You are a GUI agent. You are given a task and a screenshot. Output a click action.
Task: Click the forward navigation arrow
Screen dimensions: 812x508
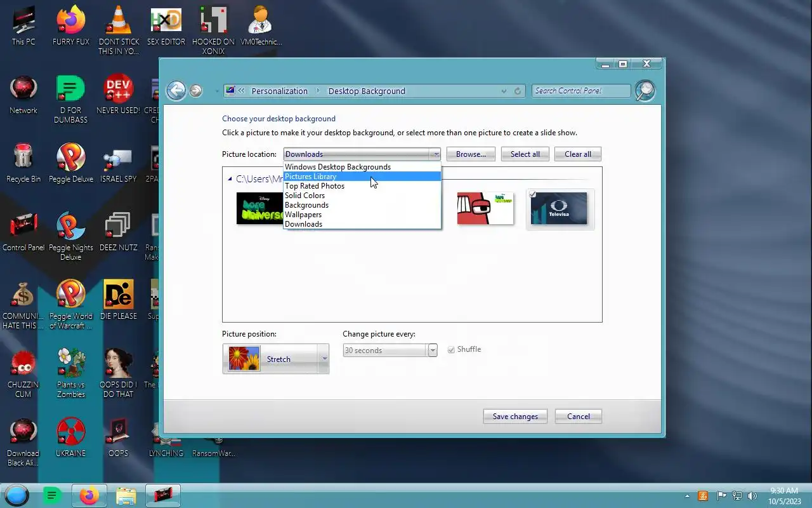(x=196, y=91)
